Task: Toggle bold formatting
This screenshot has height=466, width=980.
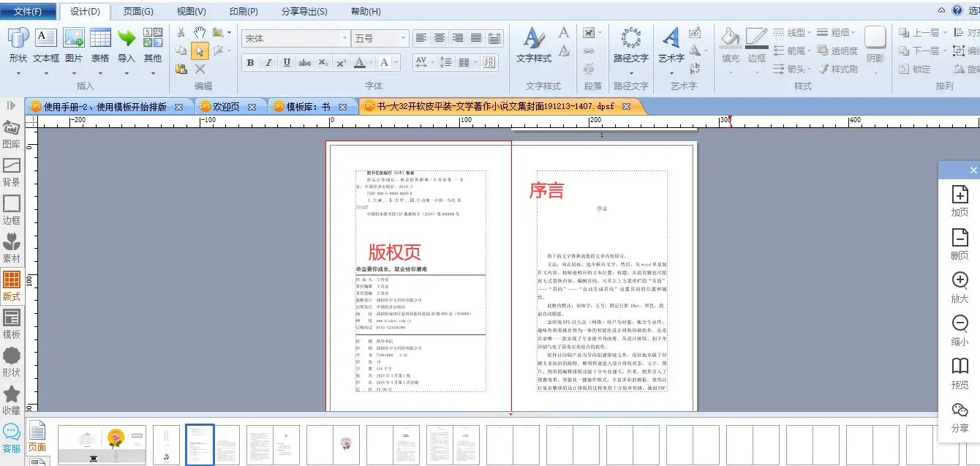Action: click(x=250, y=63)
